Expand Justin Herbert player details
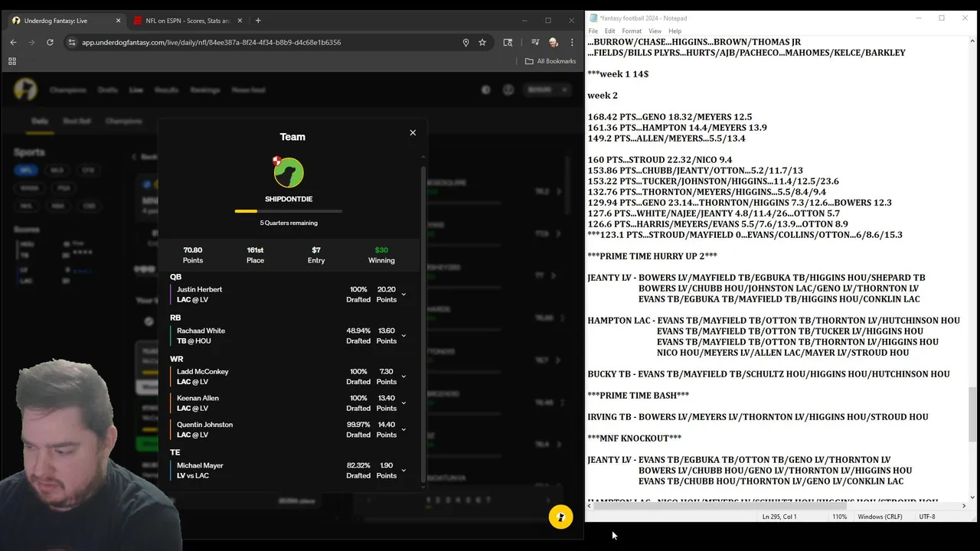This screenshot has width=980, height=551. (403, 295)
